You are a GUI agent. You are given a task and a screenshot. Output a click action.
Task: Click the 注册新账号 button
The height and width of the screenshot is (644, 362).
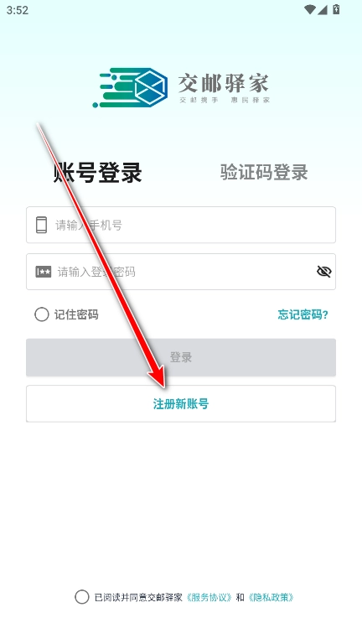coord(181,403)
